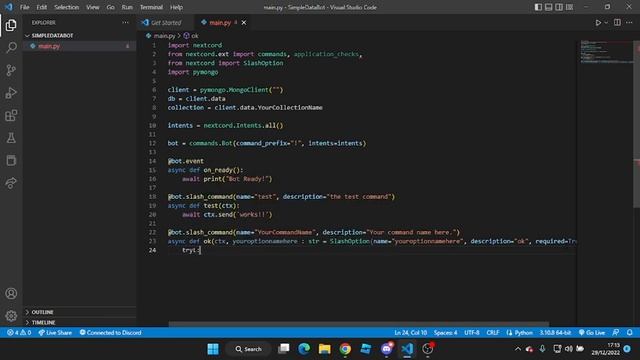640x360 pixels.
Task: Open errors and warnings in status bar
Action: (x=19, y=333)
